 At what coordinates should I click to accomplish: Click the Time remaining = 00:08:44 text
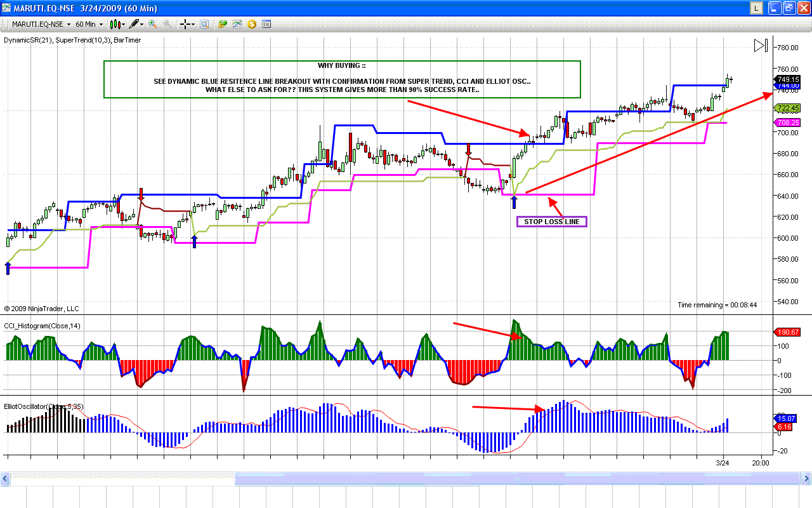[717, 305]
